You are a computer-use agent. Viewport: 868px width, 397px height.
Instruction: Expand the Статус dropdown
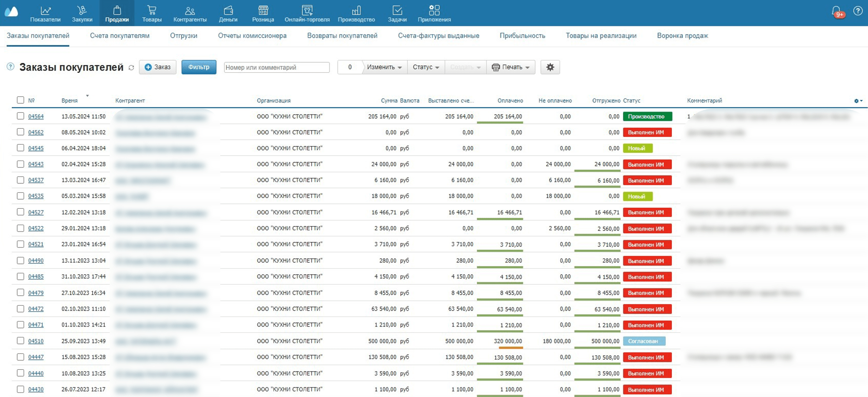pyautogui.click(x=426, y=67)
